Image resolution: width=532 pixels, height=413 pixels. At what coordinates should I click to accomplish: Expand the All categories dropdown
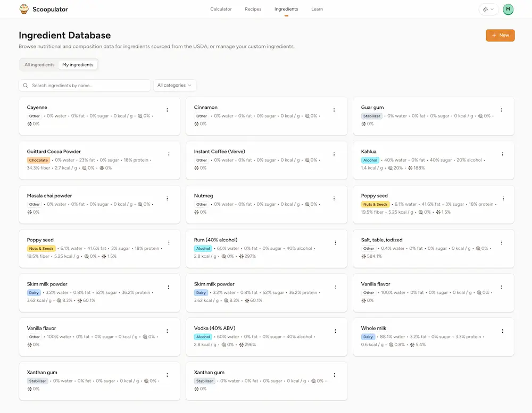[174, 85]
